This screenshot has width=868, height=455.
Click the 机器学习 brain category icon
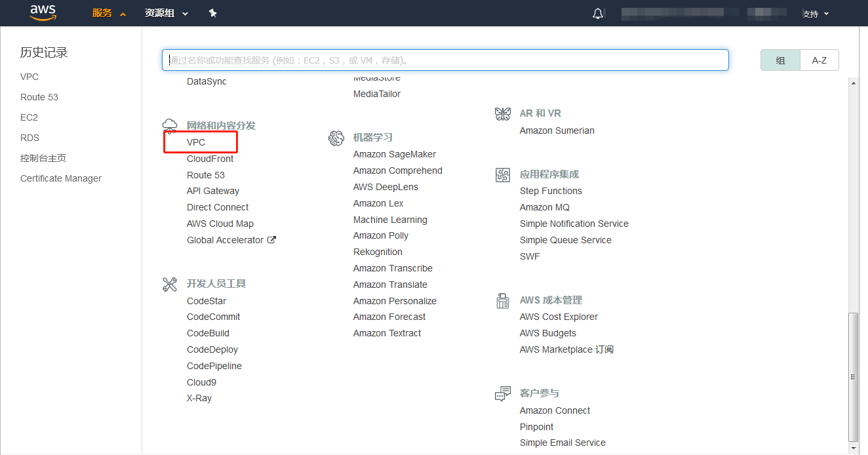click(x=336, y=138)
